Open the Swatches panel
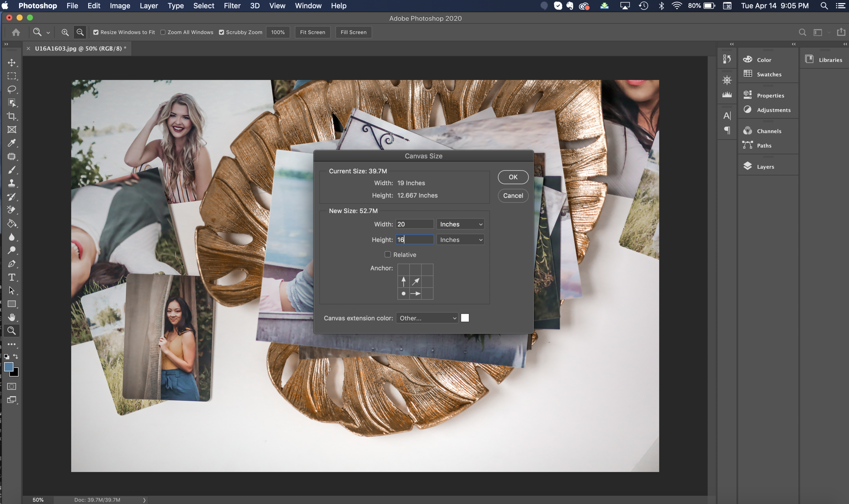This screenshot has width=849, height=504. (769, 74)
